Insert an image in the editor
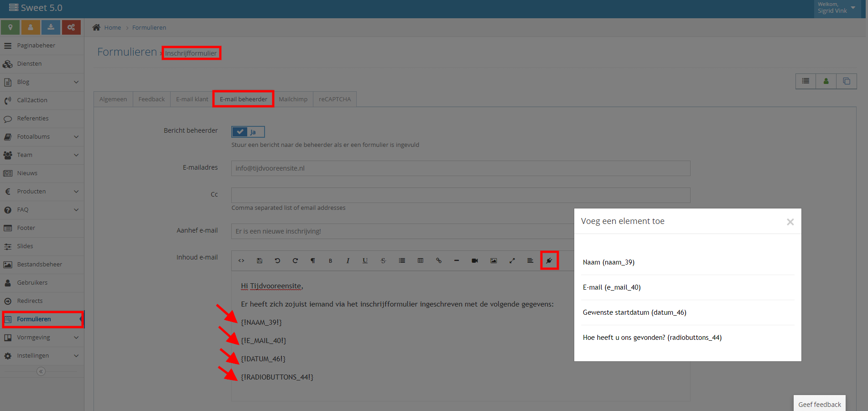The width and height of the screenshot is (868, 411). pyautogui.click(x=494, y=260)
